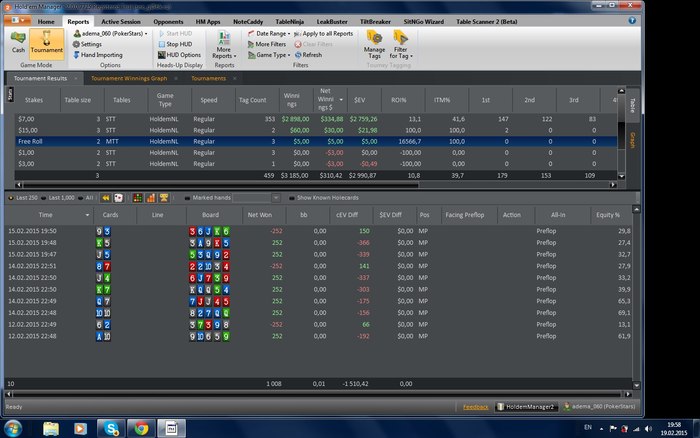700x438 pixels.
Task: Open Skype from the Windows taskbar
Action: (111, 429)
